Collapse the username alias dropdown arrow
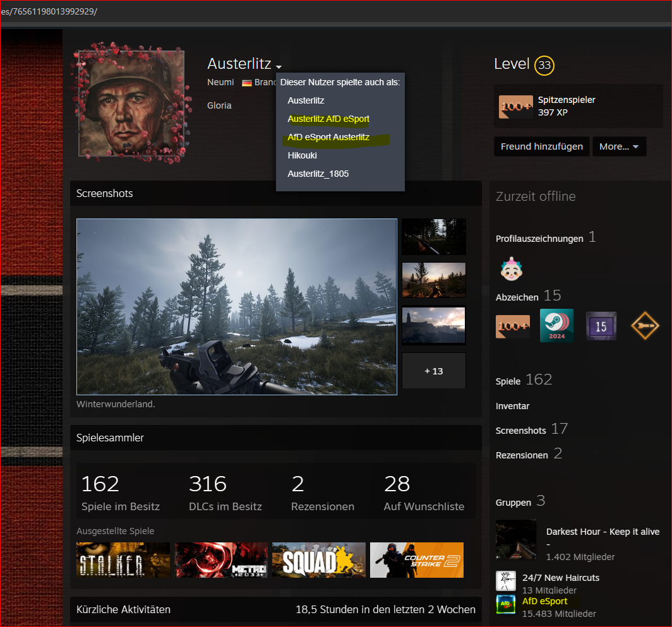The width and height of the screenshot is (672, 627). (x=279, y=66)
